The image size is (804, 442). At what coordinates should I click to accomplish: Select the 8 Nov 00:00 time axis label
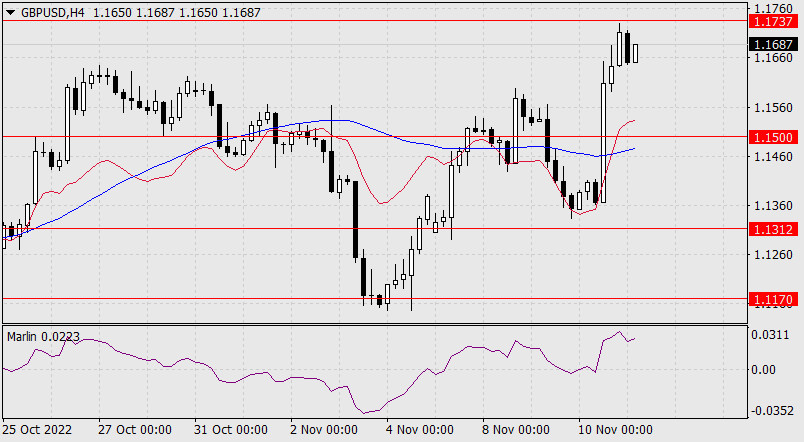click(515, 430)
